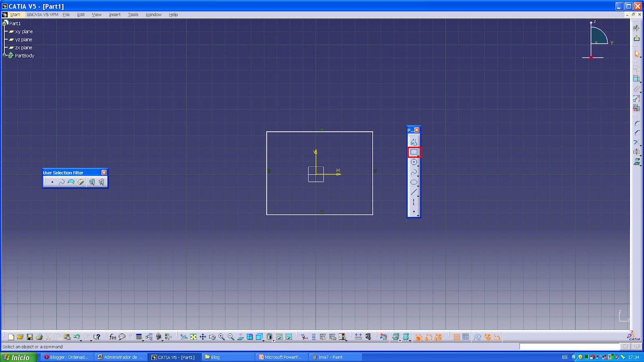Select the Rectangle tool in the Profile toolbar
Image resolution: width=644 pixels, height=362 pixels.
(414, 152)
